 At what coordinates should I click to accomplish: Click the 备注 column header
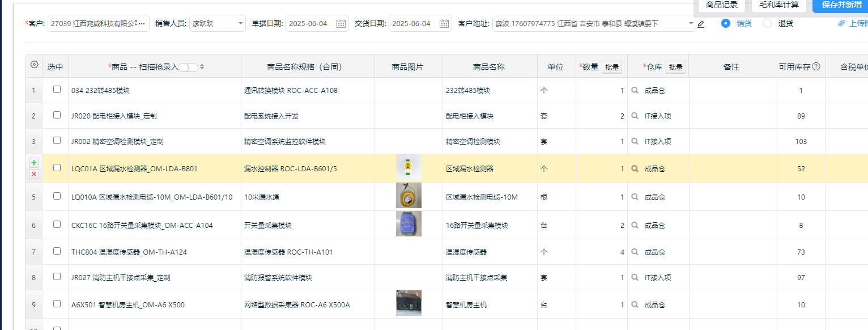click(731, 67)
